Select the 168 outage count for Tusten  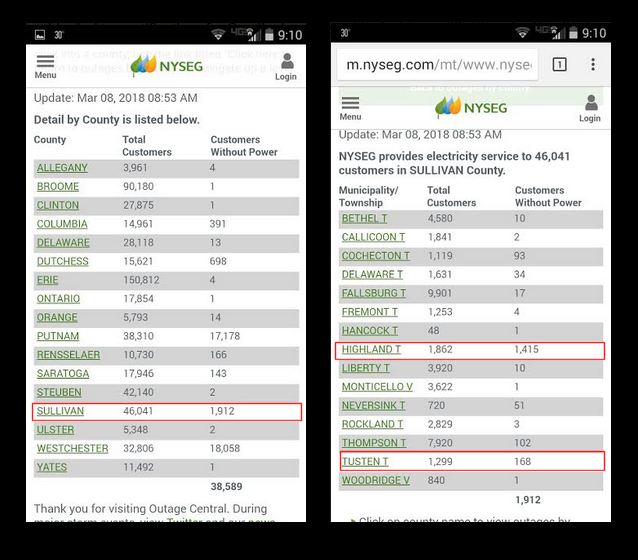tap(522, 462)
